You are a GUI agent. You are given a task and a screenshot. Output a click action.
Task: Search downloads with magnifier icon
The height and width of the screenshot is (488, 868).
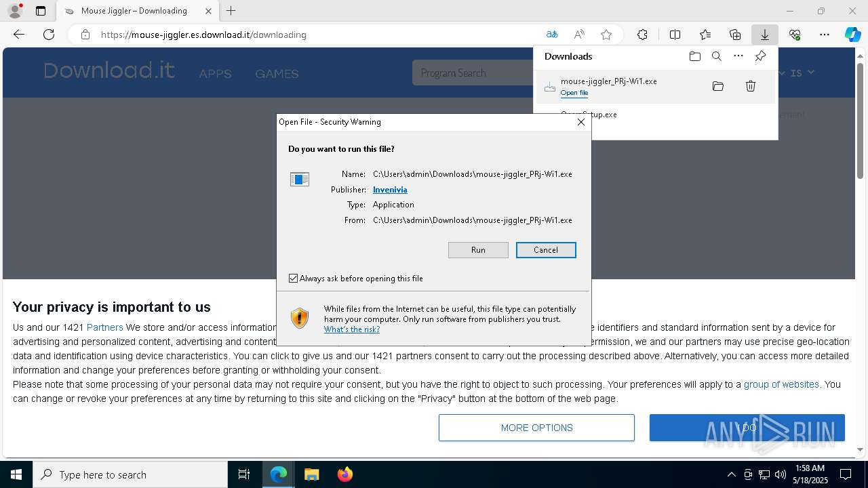pos(717,56)
